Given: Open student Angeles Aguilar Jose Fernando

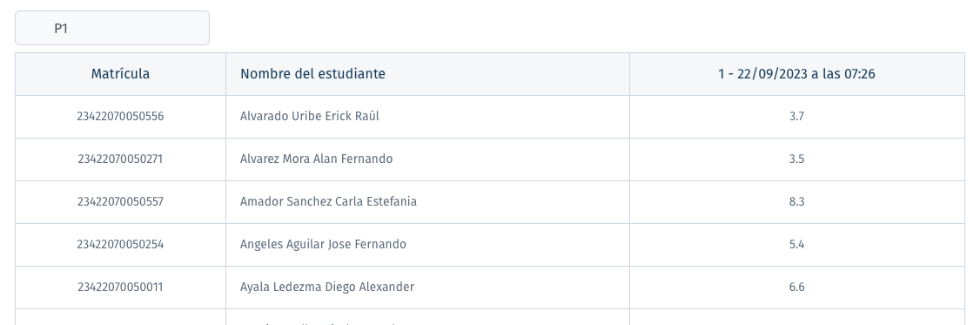Looking at the screenshot, I should tap(323, 244).
